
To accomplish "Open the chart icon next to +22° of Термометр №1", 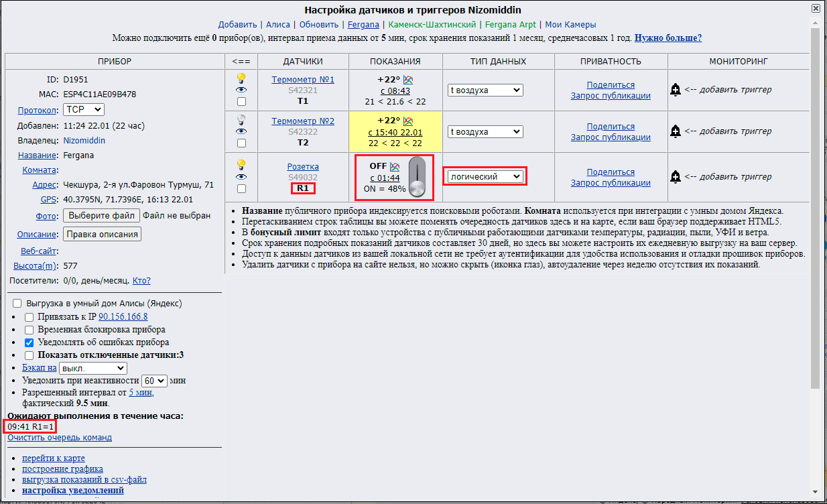I will click(x=408, y=80).
